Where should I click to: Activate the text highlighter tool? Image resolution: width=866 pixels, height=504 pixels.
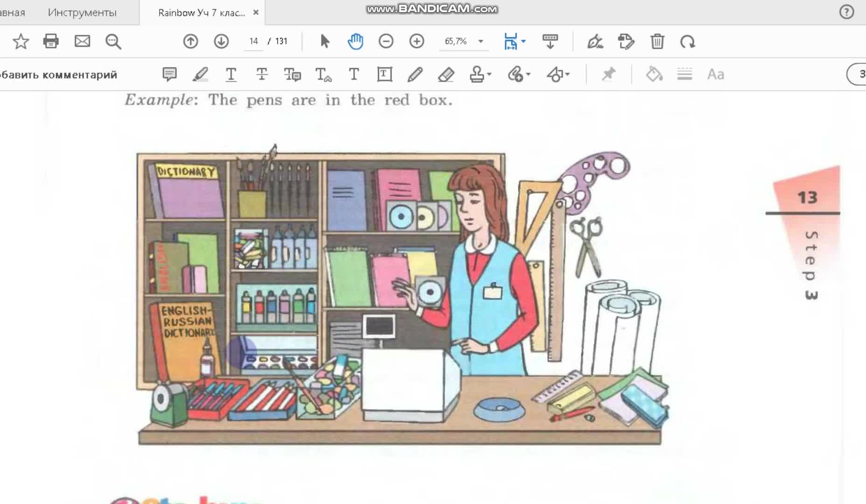point(200,74)
